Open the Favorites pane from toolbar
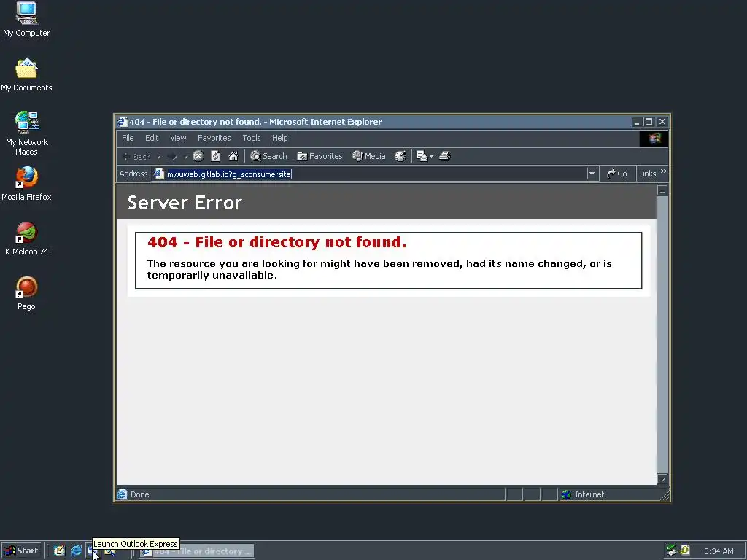Viewport: 747px width, 560px height. (320, 156)
